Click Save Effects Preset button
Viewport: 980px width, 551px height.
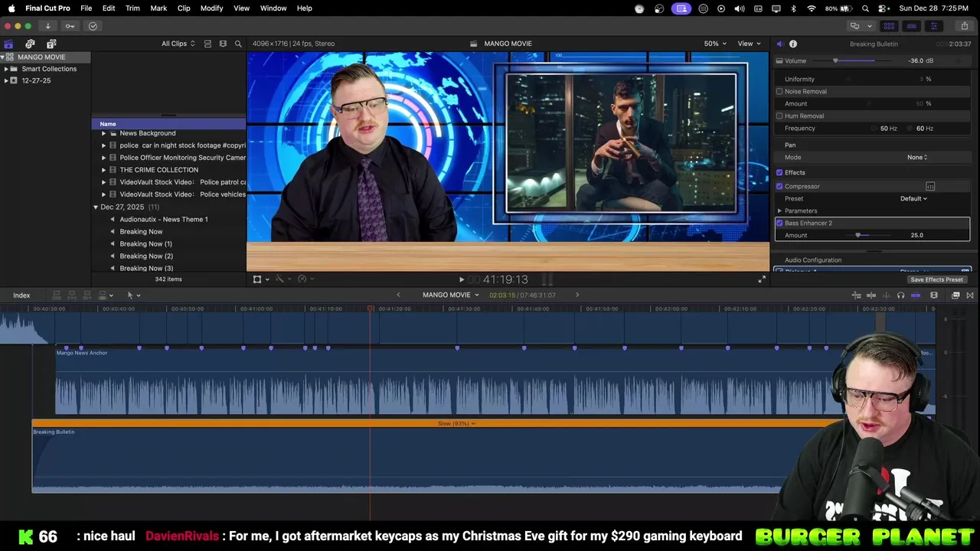click(x=936, y=279)
